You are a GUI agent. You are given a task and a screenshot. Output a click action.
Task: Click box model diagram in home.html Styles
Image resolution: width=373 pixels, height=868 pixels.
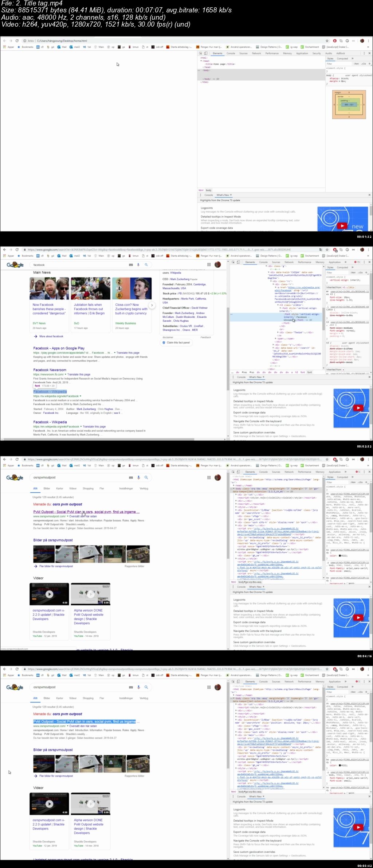[x=349, y=104]
